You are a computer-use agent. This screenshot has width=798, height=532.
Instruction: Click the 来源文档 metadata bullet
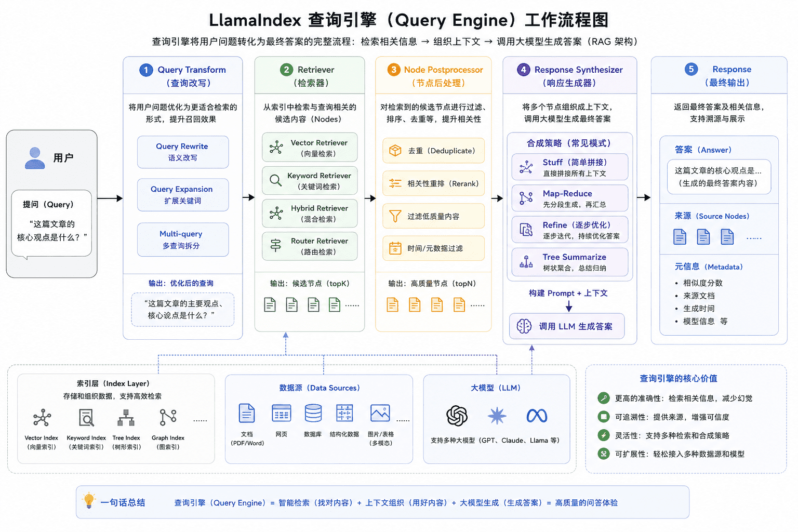pos(699,296)
